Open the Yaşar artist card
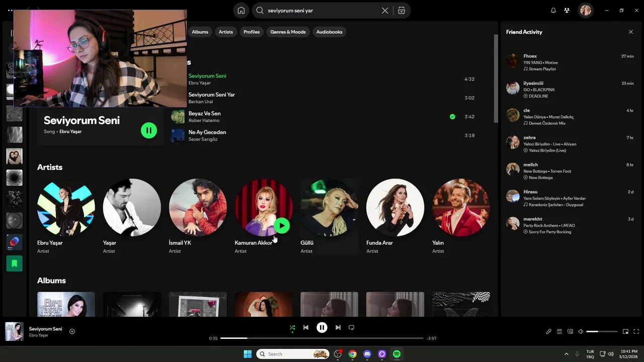This screenshot has height=362, width=644. (132, 216)
